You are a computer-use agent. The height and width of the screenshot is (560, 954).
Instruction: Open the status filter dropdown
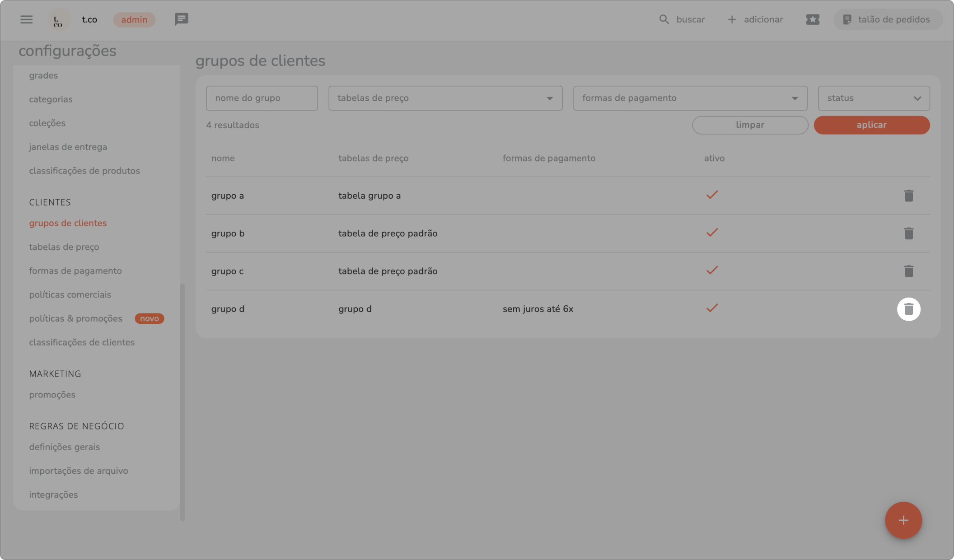pos(874,98)
